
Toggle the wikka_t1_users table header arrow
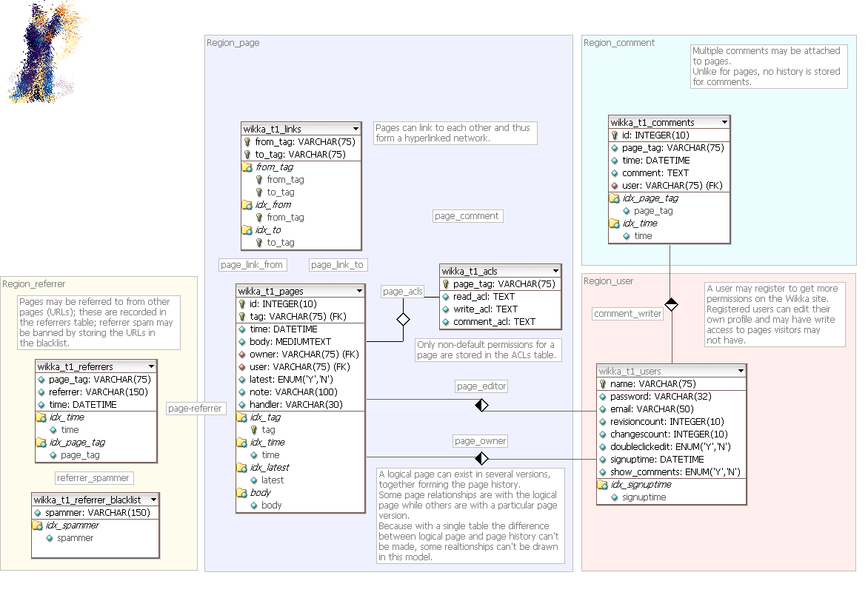point(741,371)
